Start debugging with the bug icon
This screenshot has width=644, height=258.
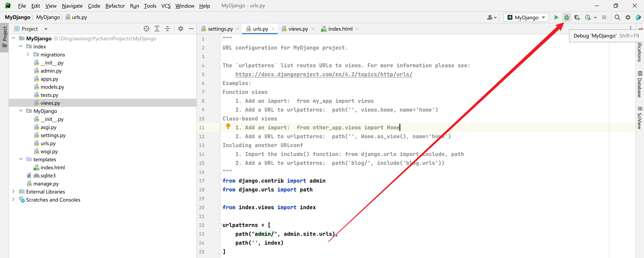[x=567, y=17]
